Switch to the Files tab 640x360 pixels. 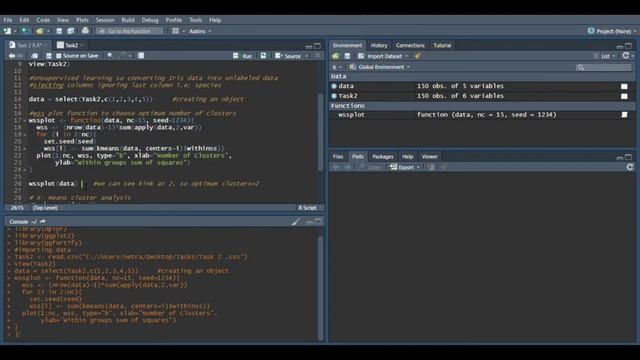pos(338,157)
